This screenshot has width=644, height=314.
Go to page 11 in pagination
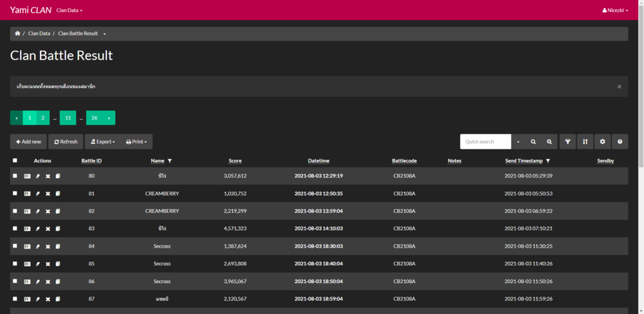pos(68,118)
